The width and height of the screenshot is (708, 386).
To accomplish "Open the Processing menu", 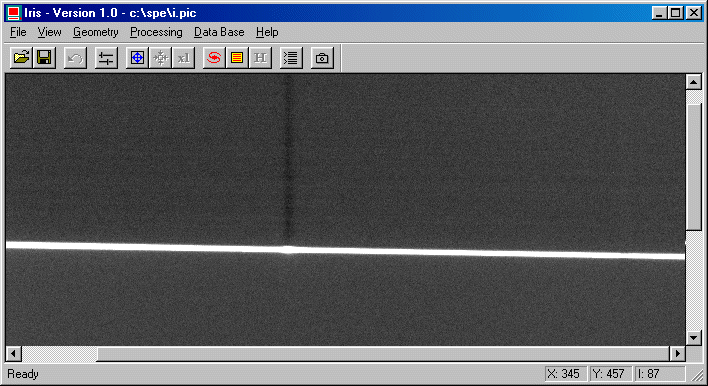I will click(x=156, y=32).
